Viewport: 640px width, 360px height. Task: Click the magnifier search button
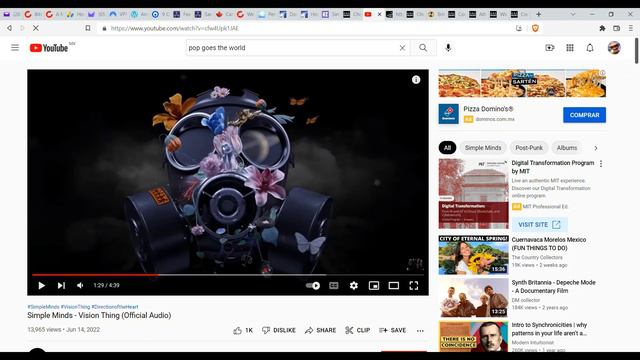click(x=423, y=48)
